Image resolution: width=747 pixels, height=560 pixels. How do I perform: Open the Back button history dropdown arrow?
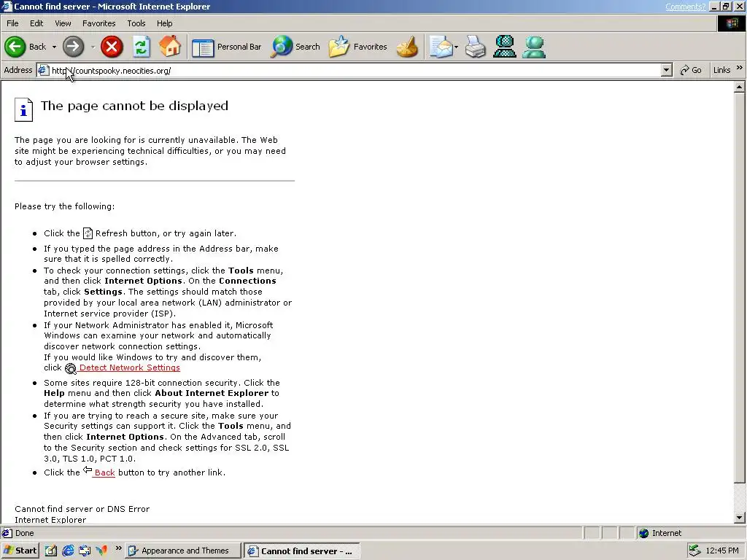point(54,47)
